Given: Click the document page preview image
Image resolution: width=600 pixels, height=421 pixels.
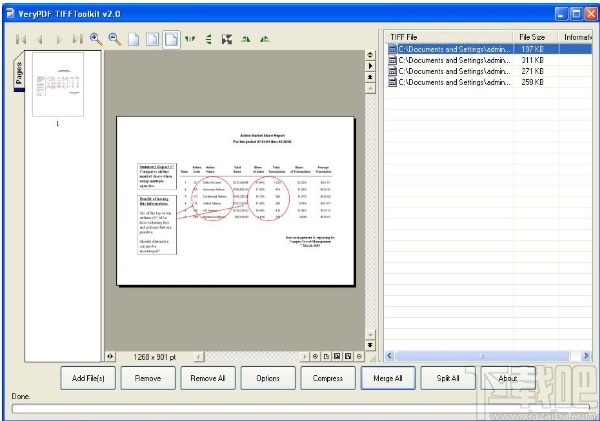Looking at the screenshot, I should click(235, 201).
